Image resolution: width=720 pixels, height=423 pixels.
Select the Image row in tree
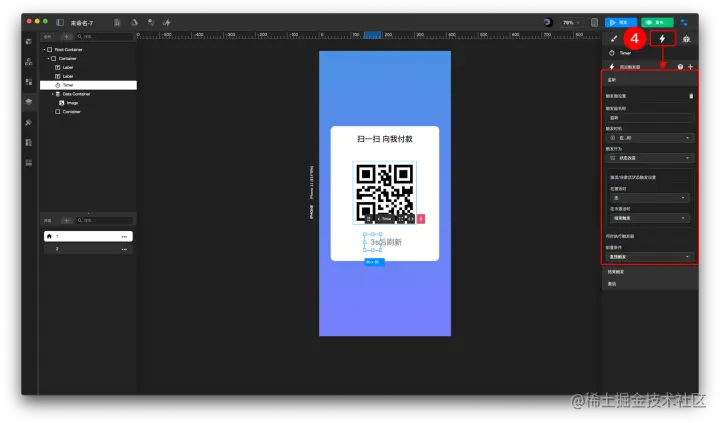click(88, 103)
